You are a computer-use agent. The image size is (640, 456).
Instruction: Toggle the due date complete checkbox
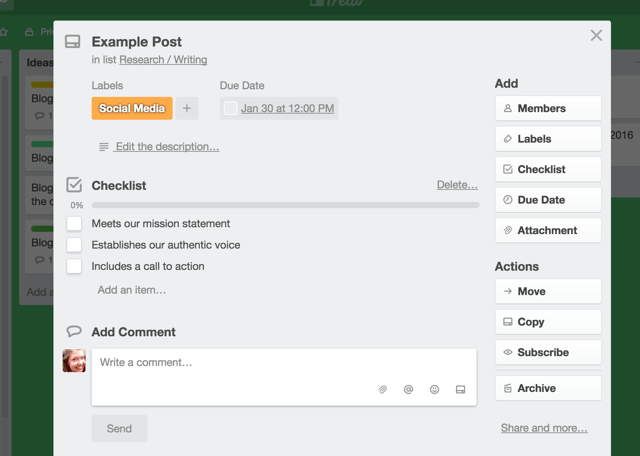(x=231, y=108)
